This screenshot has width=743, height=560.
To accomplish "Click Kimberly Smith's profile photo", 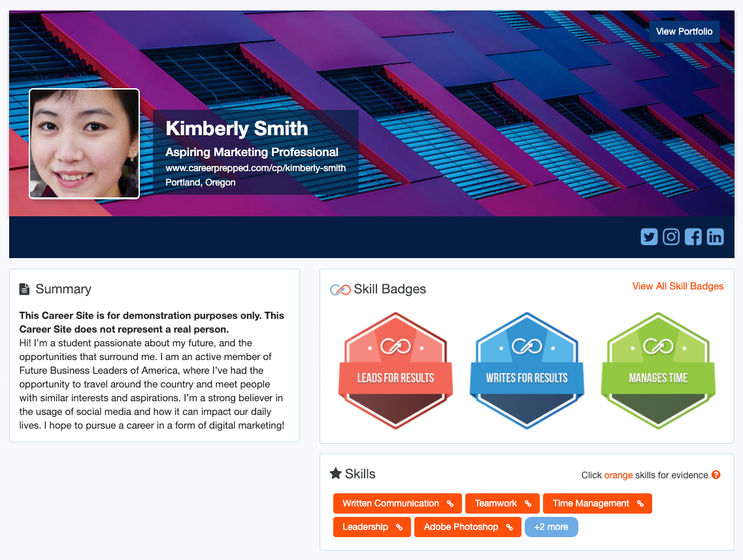I will point(84,144).
